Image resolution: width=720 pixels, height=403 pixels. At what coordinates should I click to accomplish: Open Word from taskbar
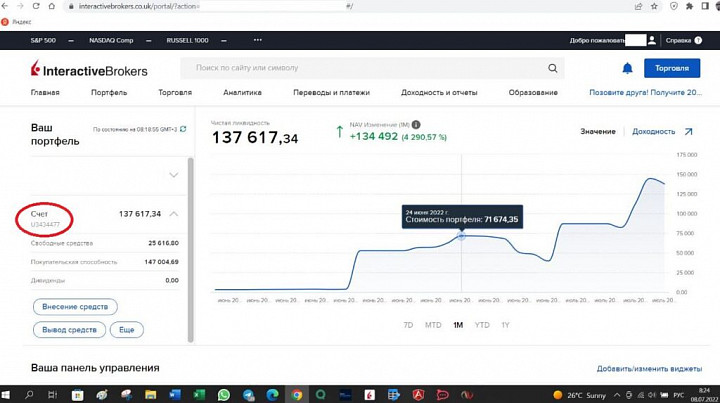(x=175, y=395)
